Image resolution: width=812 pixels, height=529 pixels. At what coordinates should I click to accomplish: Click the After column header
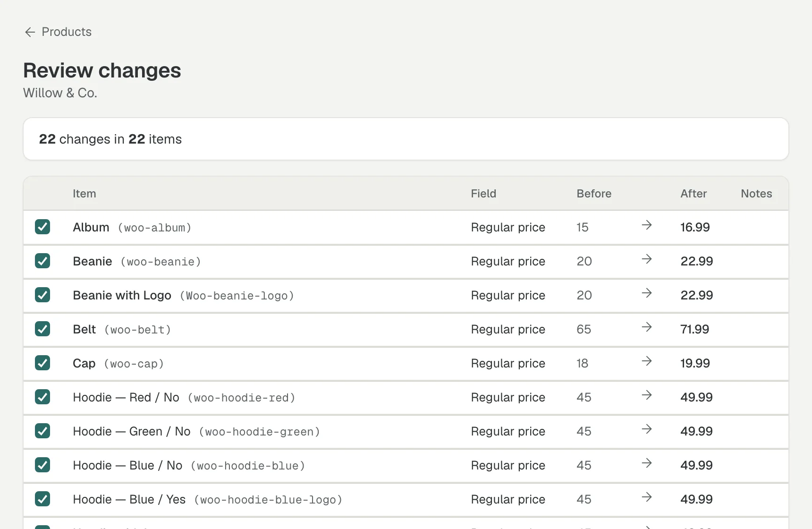coord(694,194)
